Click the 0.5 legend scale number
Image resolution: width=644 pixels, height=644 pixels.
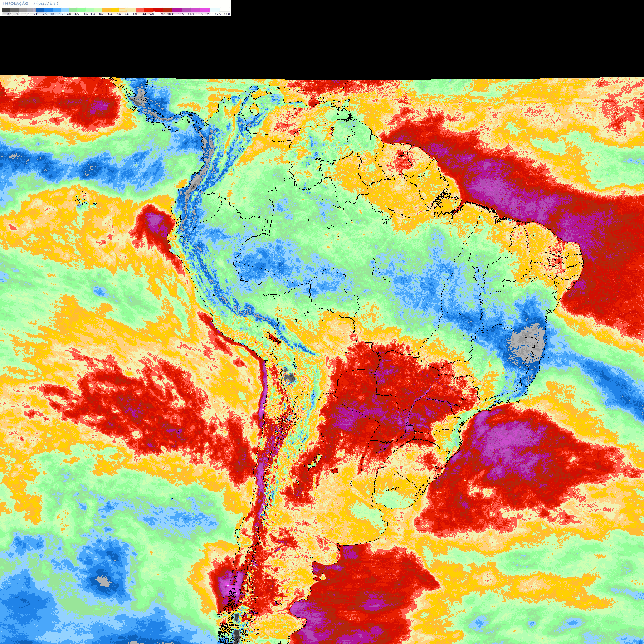coord(9,14)
